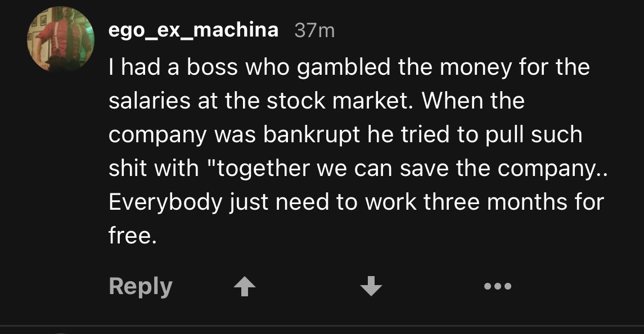Viewport: 644px width, 334px height.
Task: Show comment actions via ellipsis icon
Action: (x=498, y=286)
